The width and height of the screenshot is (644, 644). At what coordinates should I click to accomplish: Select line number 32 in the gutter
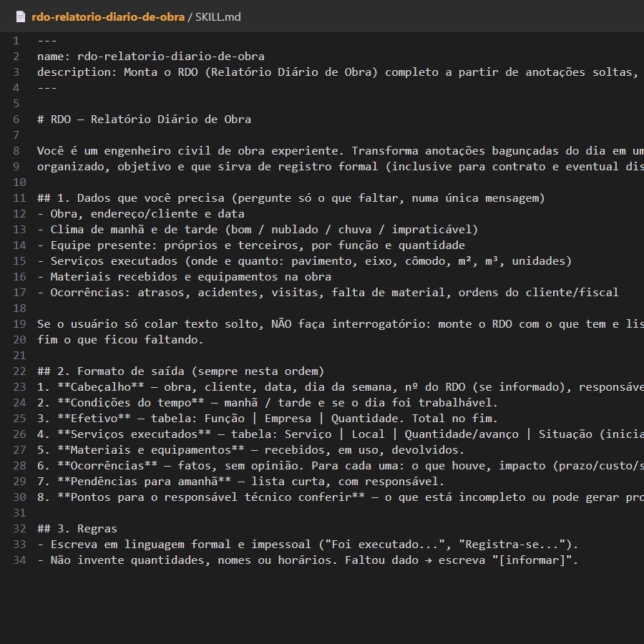tap(19, 529)
